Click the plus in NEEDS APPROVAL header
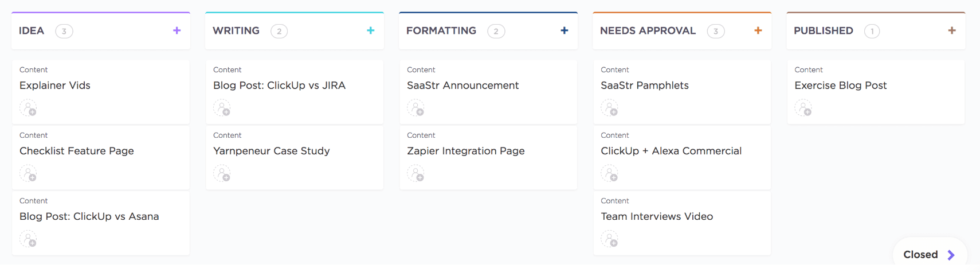 click(x=758, y=30)
